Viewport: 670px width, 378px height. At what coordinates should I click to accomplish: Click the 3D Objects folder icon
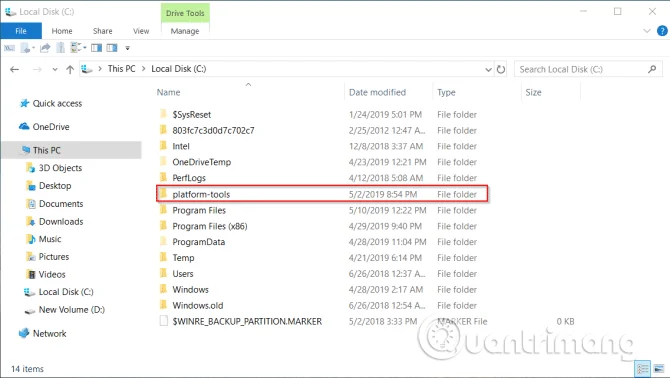click(30, 168)
